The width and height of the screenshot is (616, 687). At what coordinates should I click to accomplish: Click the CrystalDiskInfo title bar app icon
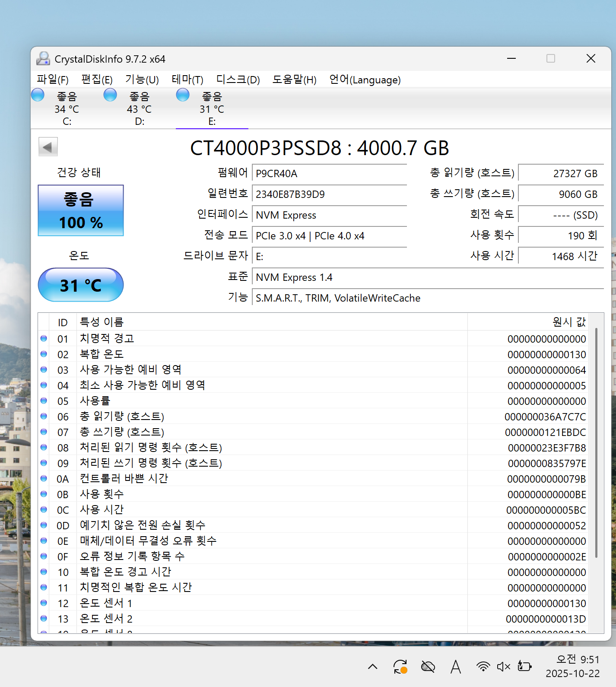[x=43, y=59]
